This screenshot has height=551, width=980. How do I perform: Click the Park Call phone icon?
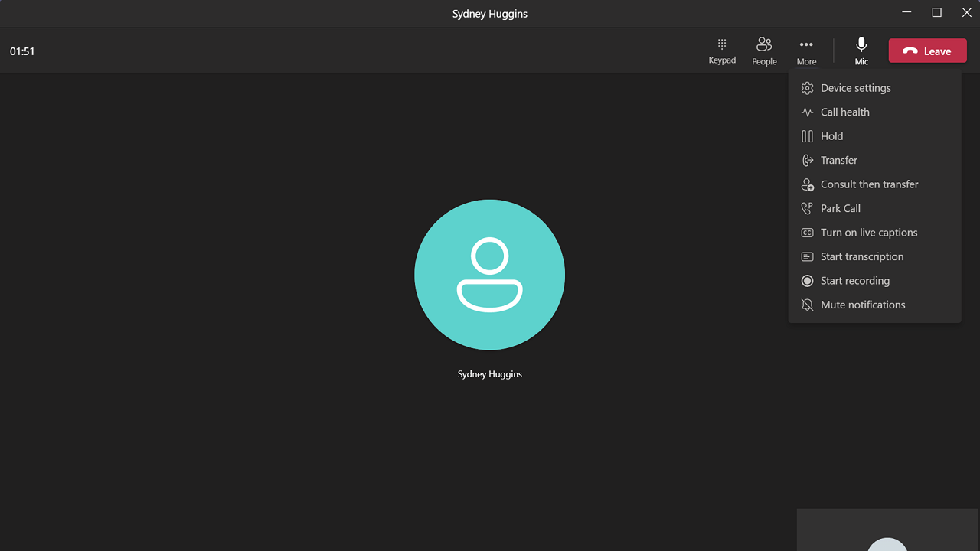pos(807,208)
